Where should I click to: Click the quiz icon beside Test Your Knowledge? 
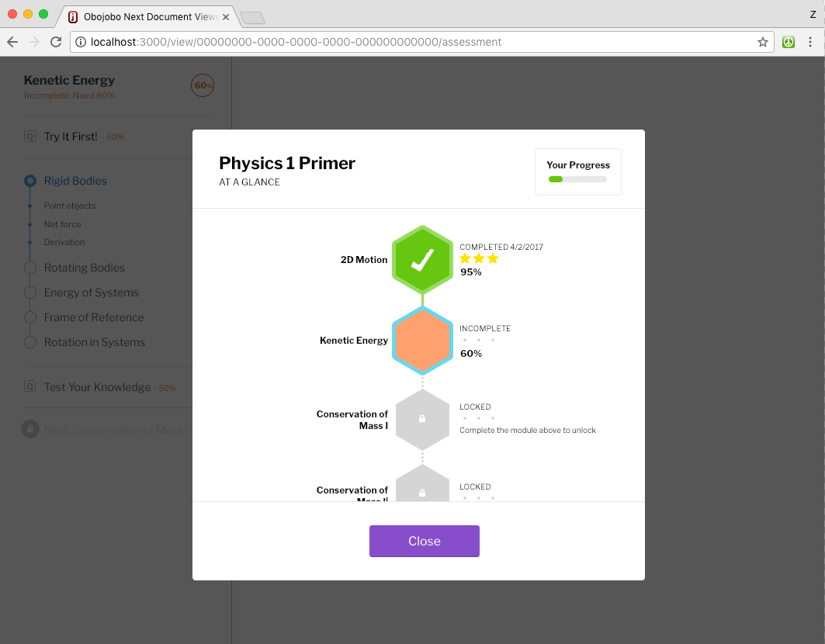tap(29, 387)
